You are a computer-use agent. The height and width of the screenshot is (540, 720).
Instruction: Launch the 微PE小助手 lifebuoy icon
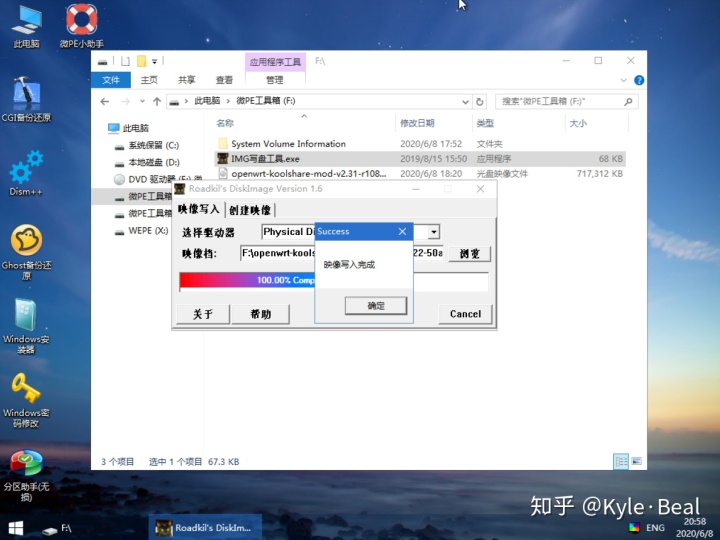coord(81,26)
